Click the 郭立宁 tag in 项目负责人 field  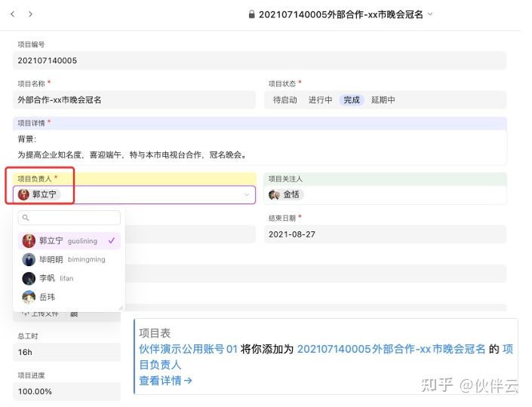tap(38, 194)
